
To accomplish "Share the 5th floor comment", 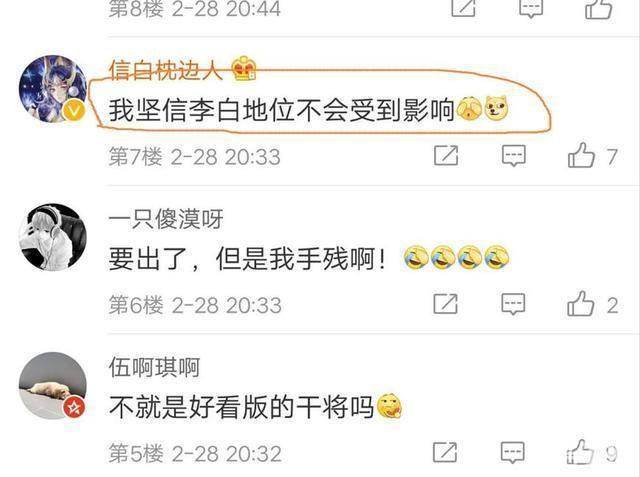I will click(445, 453).
